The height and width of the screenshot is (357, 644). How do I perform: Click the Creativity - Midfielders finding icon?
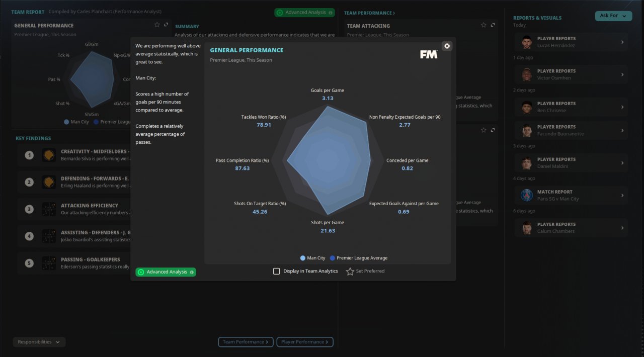click(x=49, y=155)
